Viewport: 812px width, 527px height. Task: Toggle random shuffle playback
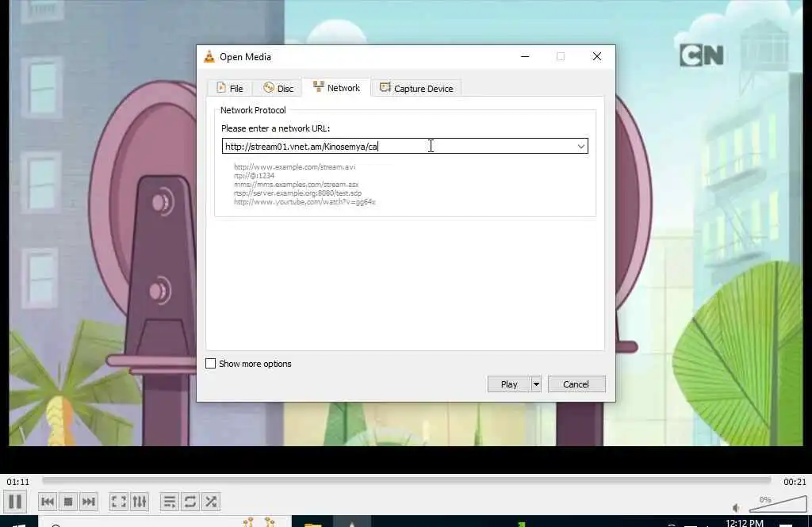coord(211,501)
